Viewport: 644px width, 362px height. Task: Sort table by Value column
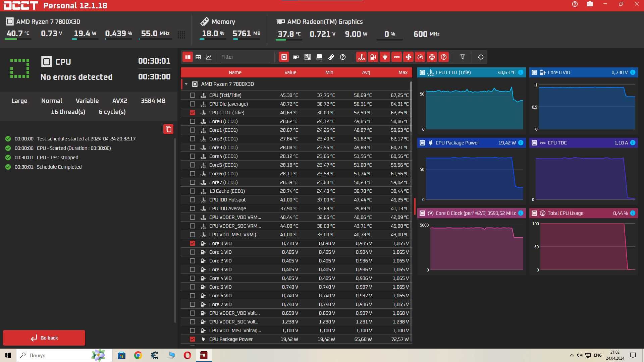290,72
